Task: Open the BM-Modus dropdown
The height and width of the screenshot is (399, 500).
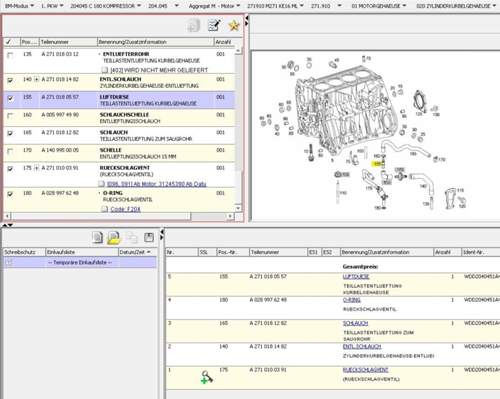Action: [19, 6]
